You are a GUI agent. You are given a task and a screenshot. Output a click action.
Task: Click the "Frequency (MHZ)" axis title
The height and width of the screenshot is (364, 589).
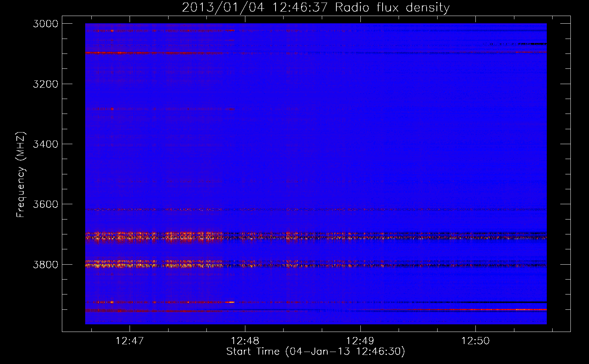21,175
